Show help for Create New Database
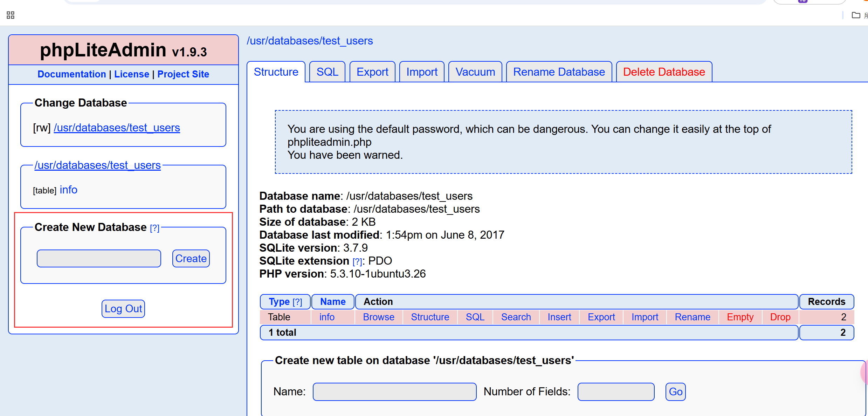 pyautogui.click(x=154, y=228)
